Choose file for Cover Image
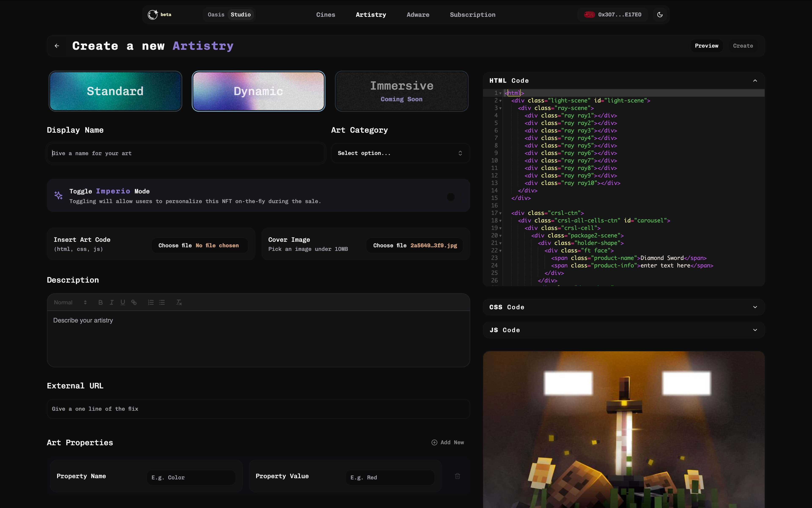 (x=415, y=246)
